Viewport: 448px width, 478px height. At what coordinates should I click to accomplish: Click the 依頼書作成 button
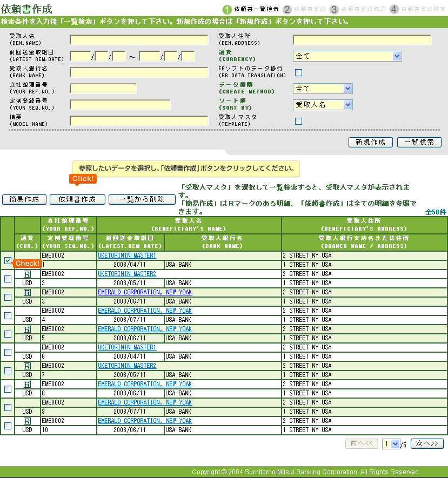[77, 199]
